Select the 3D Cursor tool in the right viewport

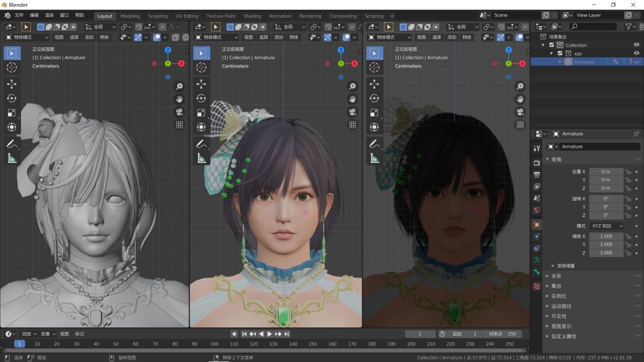pos(374,67)
